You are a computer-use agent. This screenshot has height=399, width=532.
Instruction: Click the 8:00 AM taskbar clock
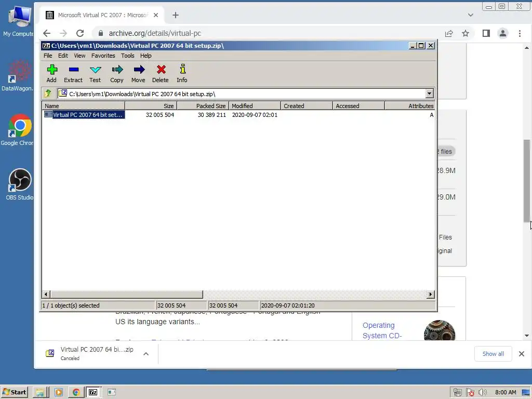click(x=506, y=393)
